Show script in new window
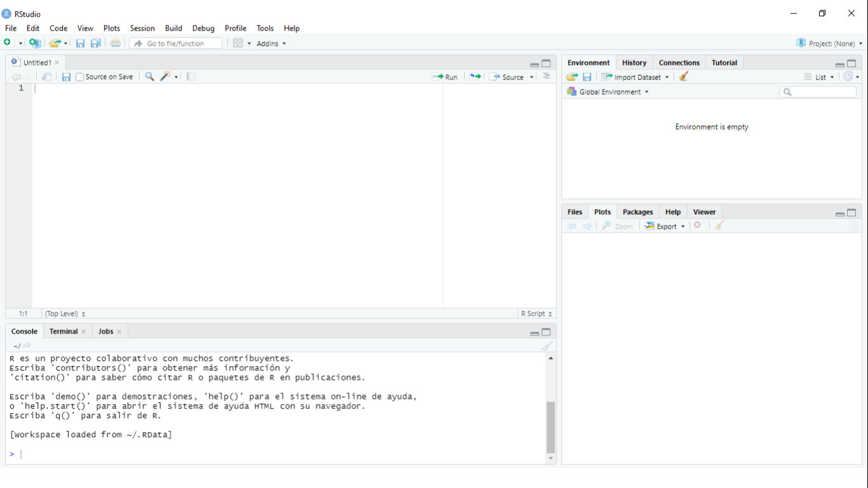This screenshot has width=868, height=488. (x=46, y=76)
